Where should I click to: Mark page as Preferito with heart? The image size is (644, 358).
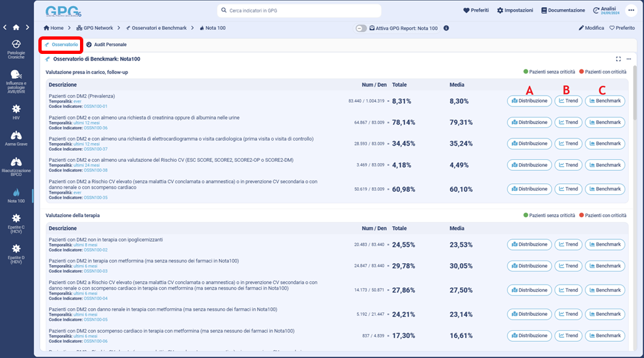click(621, 28)
